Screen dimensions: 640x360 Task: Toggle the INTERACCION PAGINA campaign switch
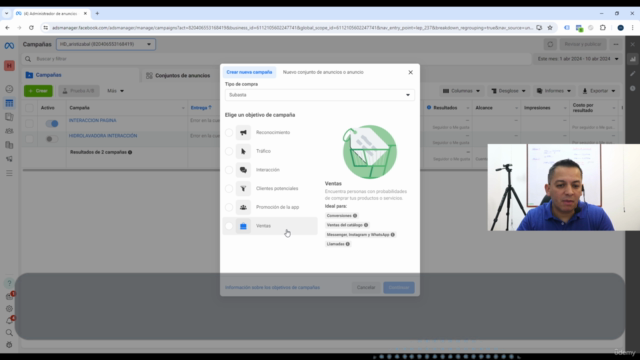(x=52, y=123)
